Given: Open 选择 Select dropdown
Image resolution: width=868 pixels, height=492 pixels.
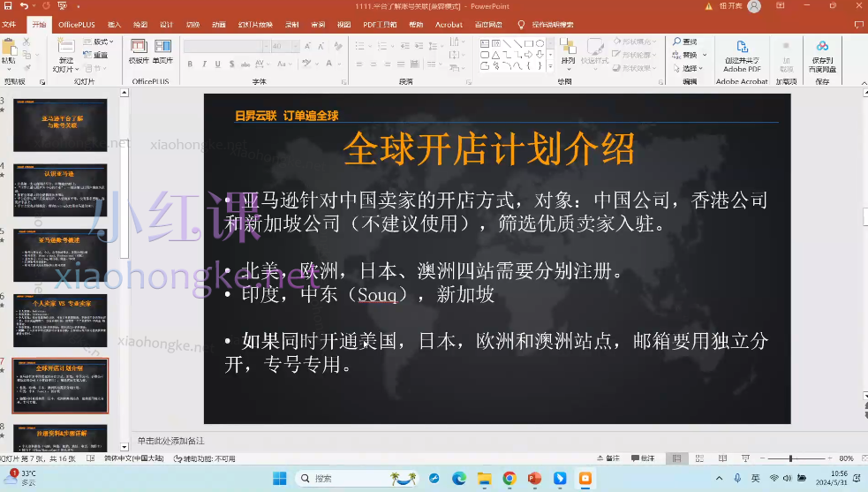Looking at the screenshot, I should pos(688,68).
